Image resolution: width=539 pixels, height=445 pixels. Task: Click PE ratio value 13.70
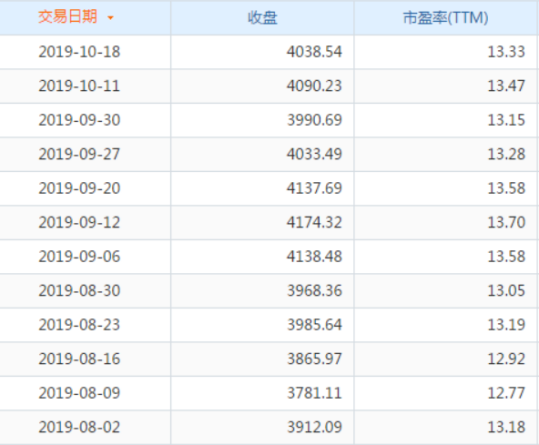click(506, 222)
